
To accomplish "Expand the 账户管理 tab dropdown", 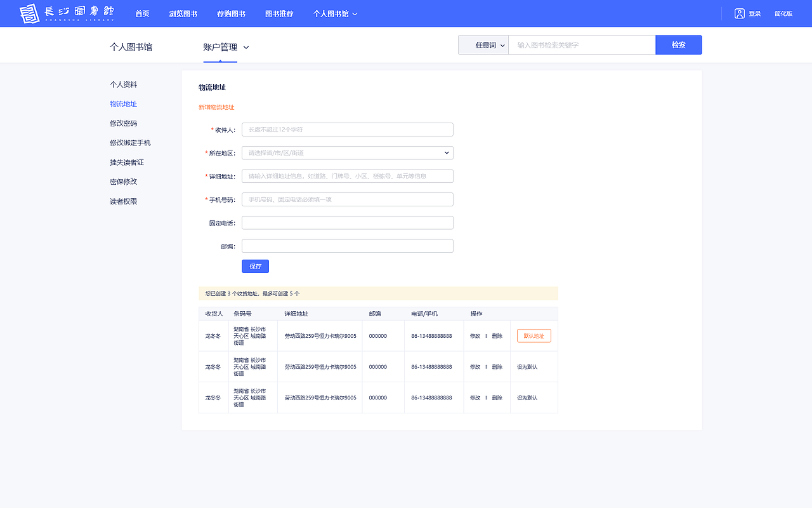I will coord(226,47).
